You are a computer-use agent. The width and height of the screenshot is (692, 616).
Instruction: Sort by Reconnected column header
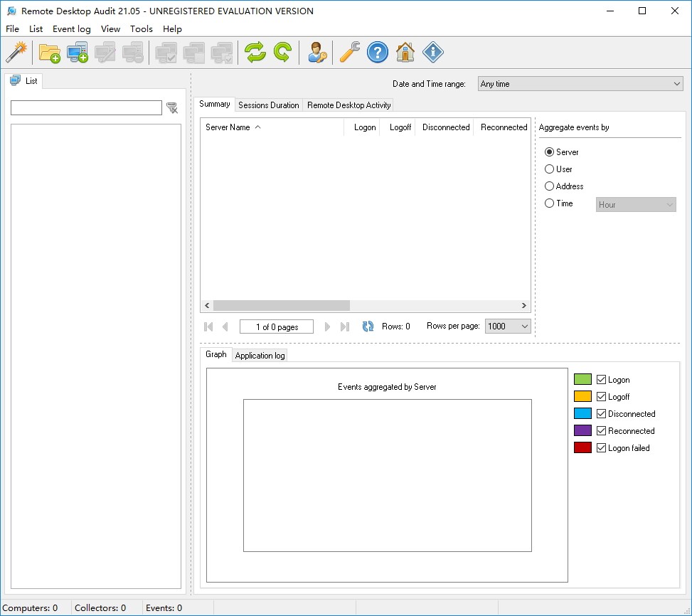coord(502,127)
